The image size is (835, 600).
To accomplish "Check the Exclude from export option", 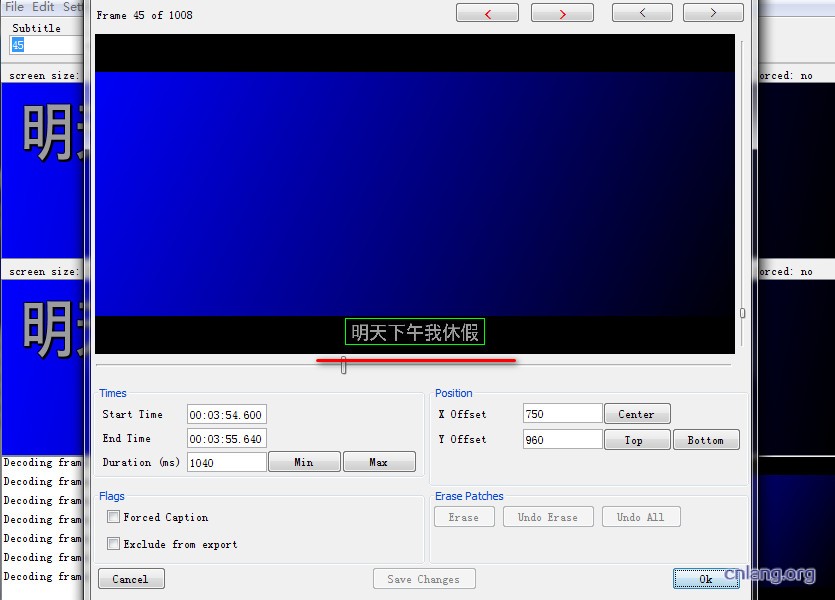I will pos(114,544).
